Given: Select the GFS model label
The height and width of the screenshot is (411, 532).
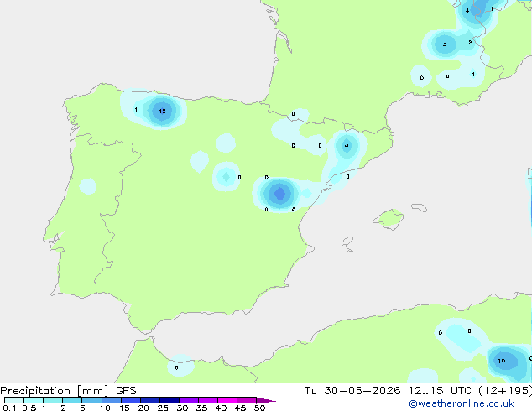Looking at the screenshot, I should tap(126, 391).
